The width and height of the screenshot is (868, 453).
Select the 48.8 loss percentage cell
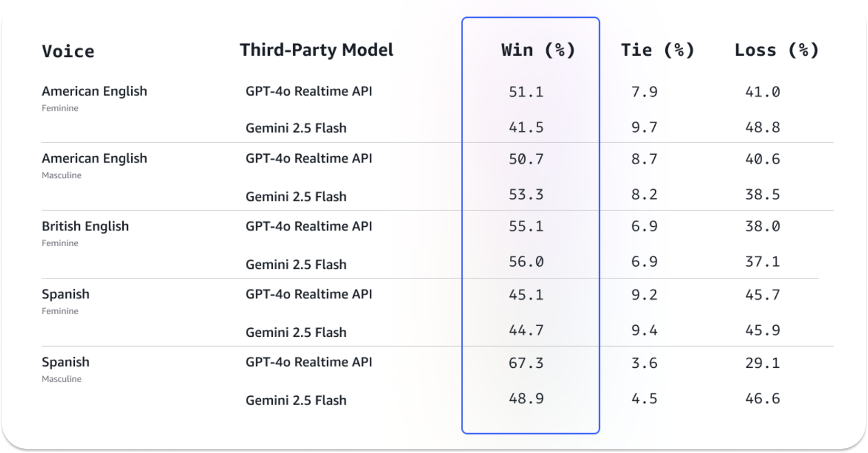pos(762,127)
